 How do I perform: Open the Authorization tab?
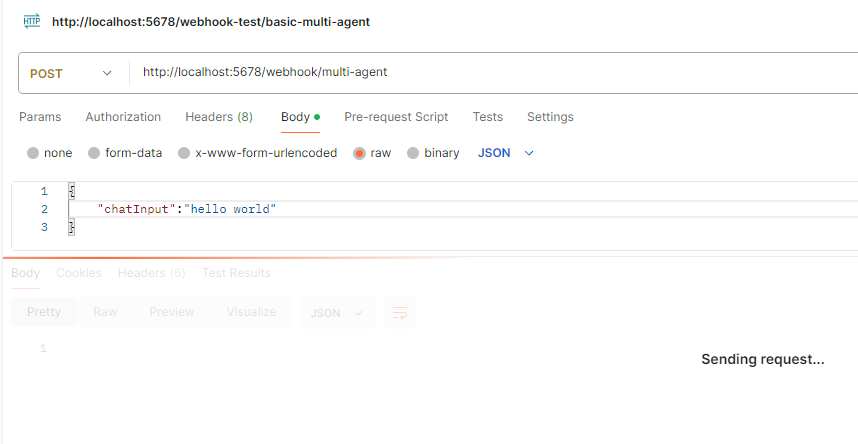[x=123, y=117]
